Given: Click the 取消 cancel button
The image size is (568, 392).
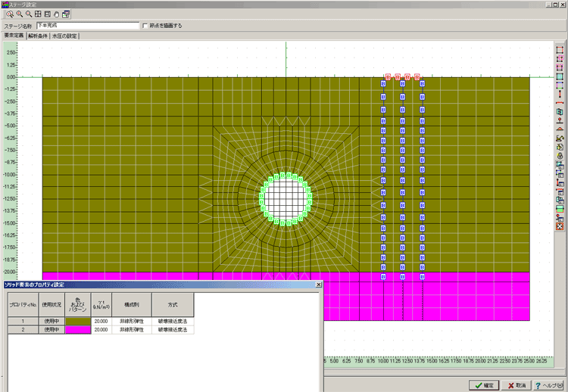Looking at the screenshot, I should coord(517,384).
